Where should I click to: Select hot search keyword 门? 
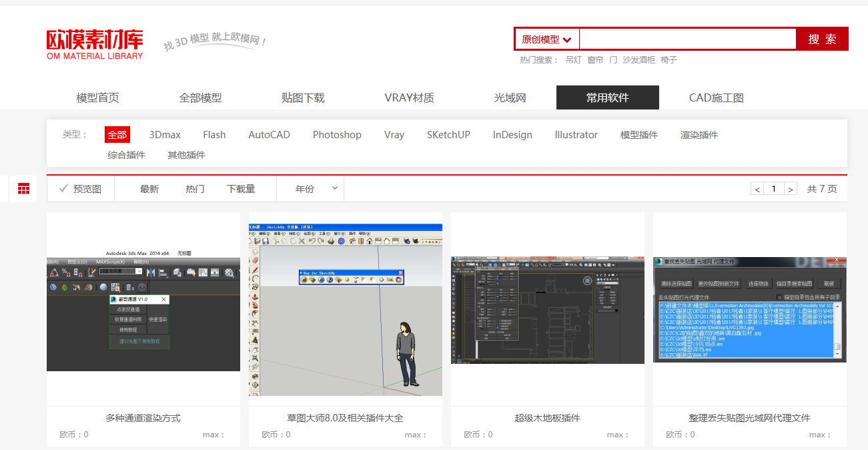point(613,60)
